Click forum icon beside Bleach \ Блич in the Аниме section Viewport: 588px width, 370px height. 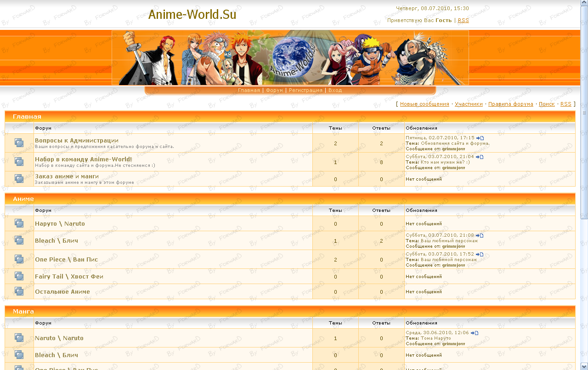(19, 240)
